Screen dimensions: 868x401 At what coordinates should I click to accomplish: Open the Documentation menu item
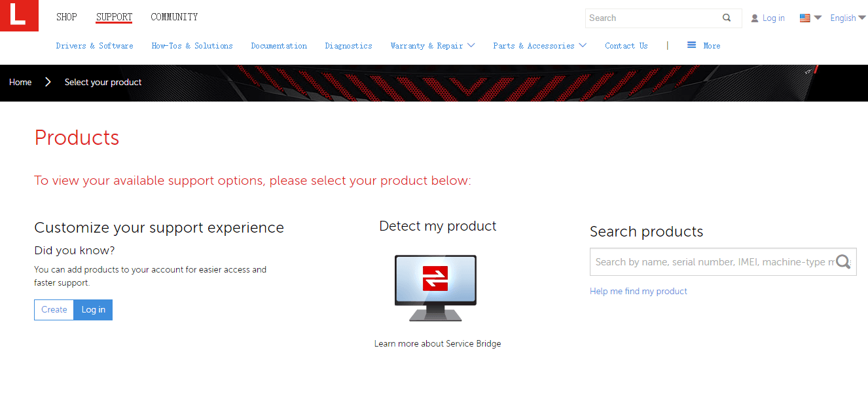(x=279, y=46)
